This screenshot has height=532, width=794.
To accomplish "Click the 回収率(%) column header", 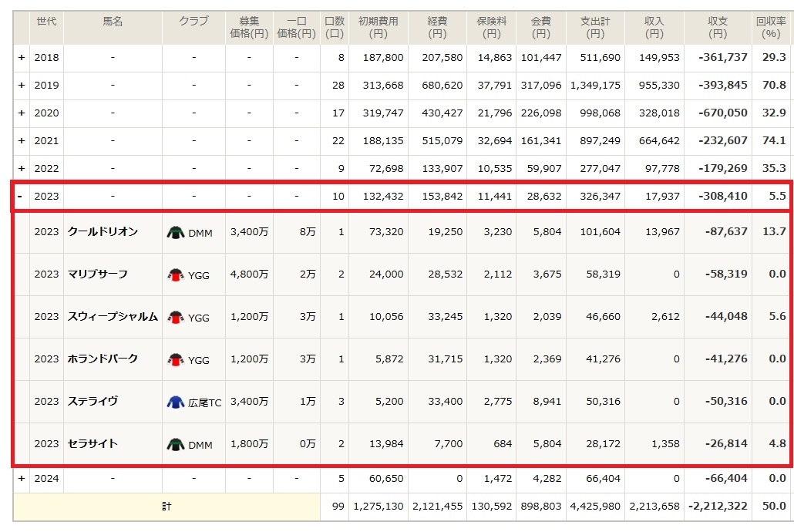I will click(x=771, y=28).
